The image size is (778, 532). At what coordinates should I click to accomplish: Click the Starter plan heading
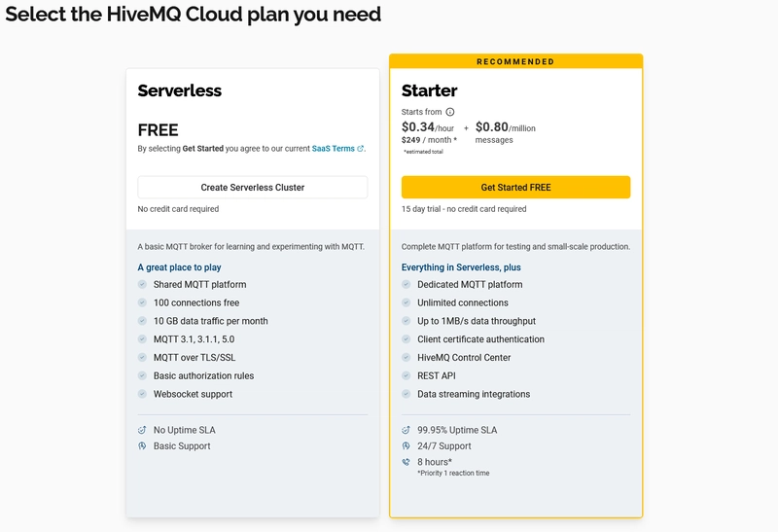pyautogui.click(x=429, y=90)
